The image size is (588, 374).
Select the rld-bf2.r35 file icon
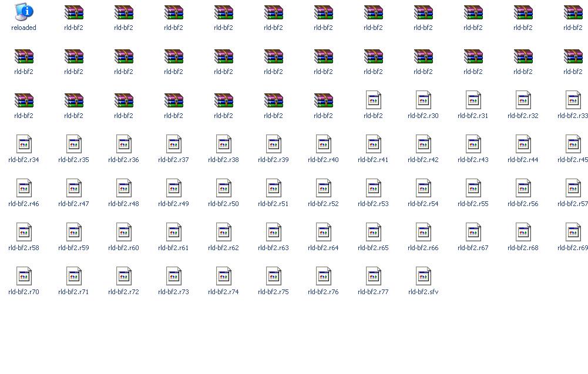click(x=73, y=144)
